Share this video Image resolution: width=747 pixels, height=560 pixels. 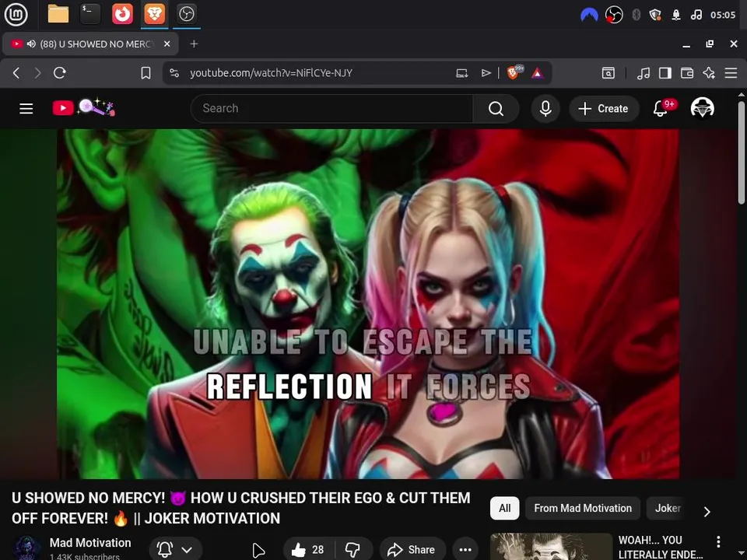(x=412, y=550)
